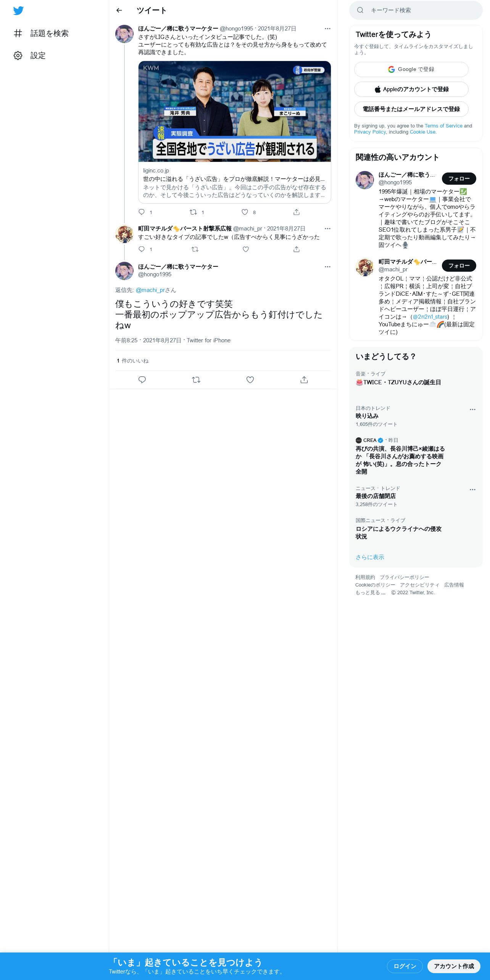Open more options on machi_pr reply
Screen dimensions: 490x980
pos(327,229)
